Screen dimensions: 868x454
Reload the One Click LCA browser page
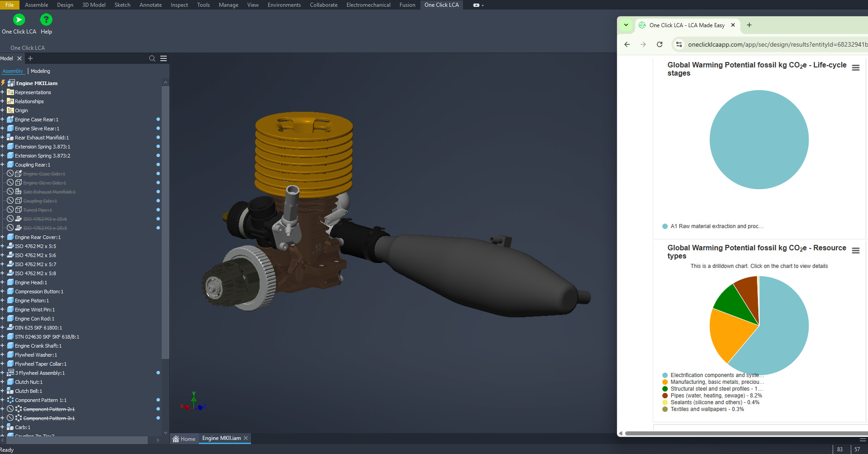click(x=660, y=44)
